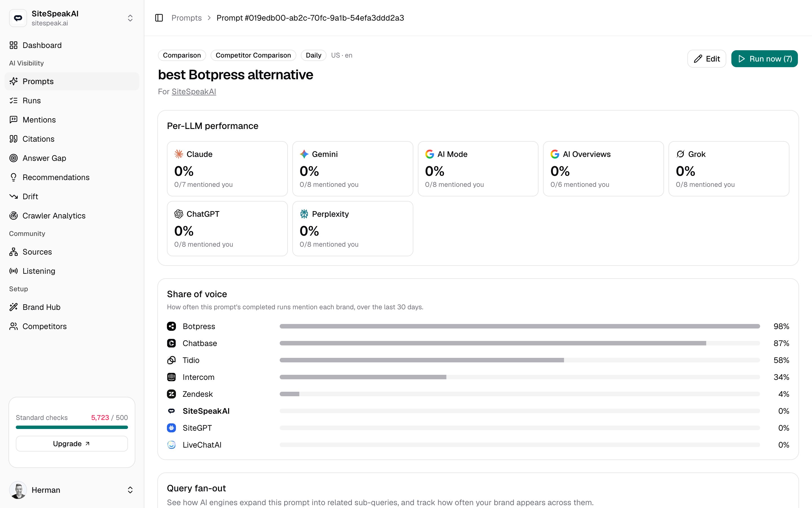Toggle the sidebar panel icon

(x=159, y=18)
